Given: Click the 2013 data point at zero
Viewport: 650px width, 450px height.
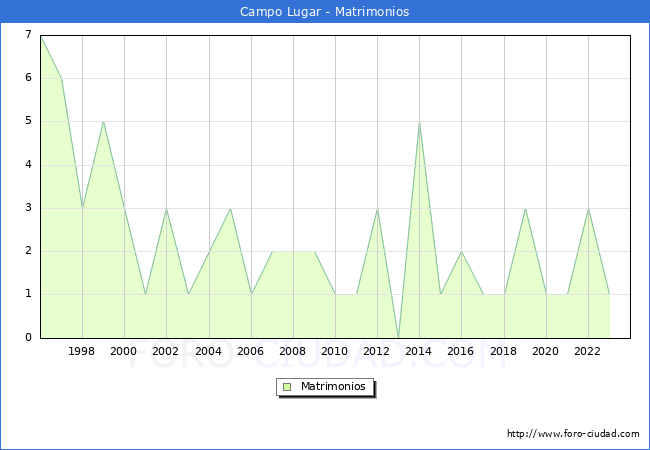Looking at the screenshot, I should [398, 337].
